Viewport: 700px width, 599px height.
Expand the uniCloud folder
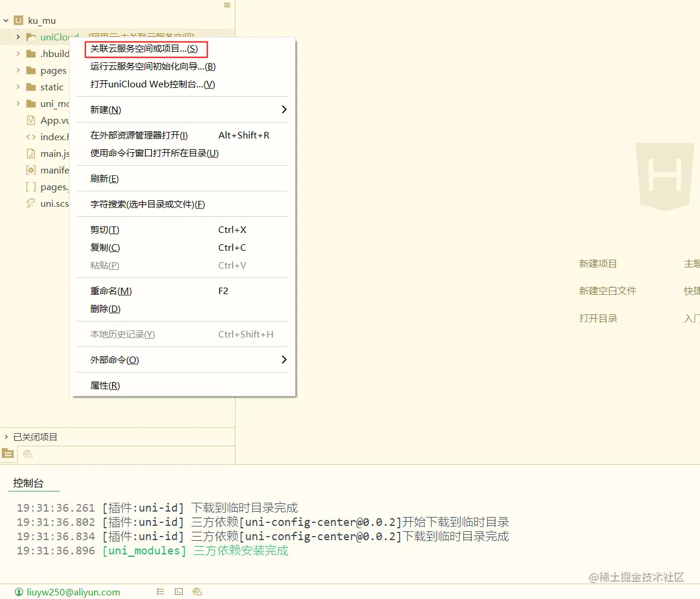[x=18, y=37]
